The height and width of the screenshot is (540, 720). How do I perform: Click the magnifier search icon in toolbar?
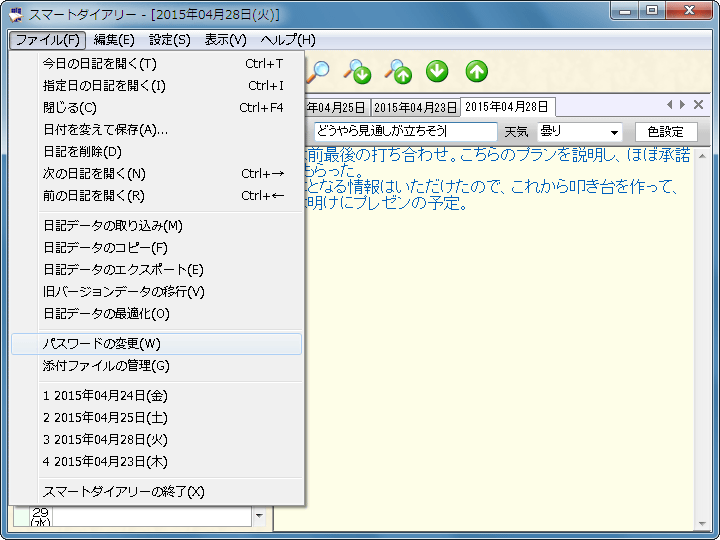(x=318, y=72)
